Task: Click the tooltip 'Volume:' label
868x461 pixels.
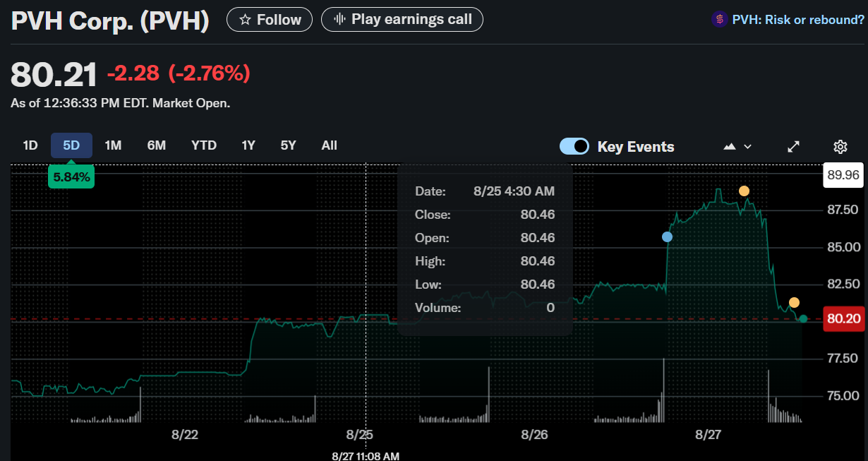Action: [438, 308]
